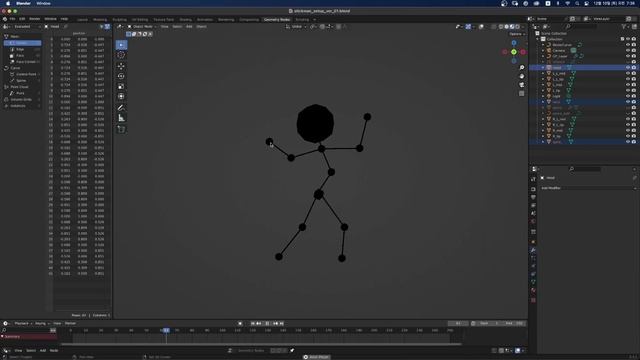Image resolution: width=640 pixels, height=360 pixels.
Task: Click the blue Z axis on navigation gizmo
Action: pos(514,43)
